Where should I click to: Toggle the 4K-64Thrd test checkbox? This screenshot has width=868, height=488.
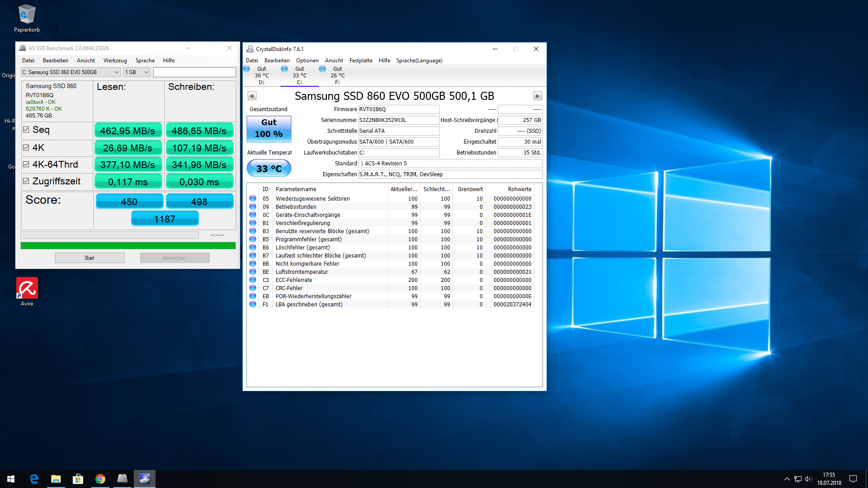26,164
